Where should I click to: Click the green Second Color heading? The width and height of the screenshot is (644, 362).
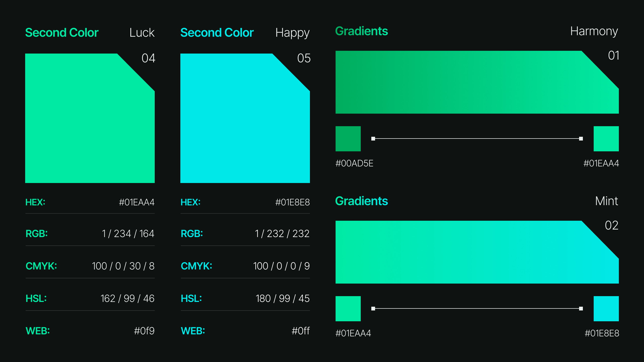(x=62, y=33)
